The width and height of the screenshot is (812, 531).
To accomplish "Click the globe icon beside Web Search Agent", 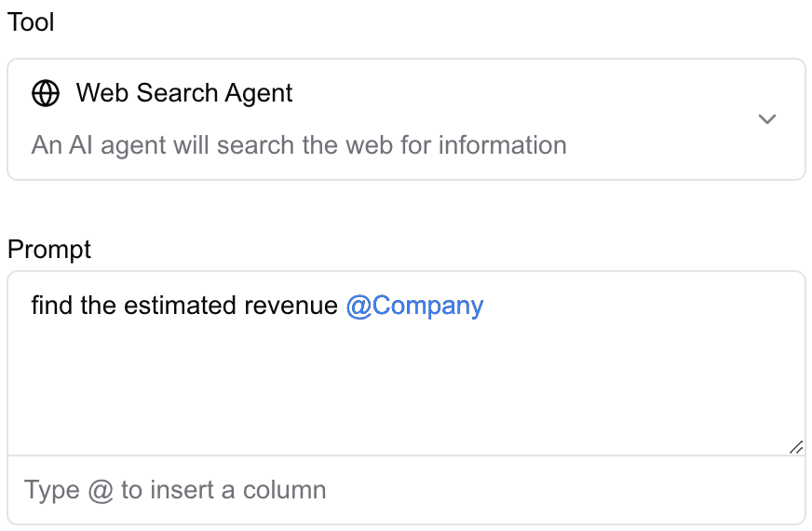I will point(46,93).
